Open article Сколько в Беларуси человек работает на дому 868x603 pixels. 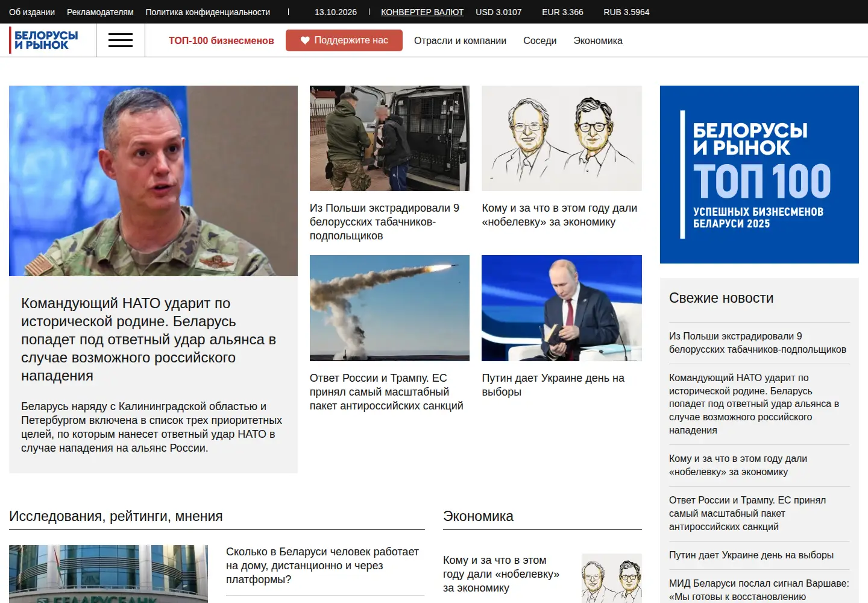[322, 566]
